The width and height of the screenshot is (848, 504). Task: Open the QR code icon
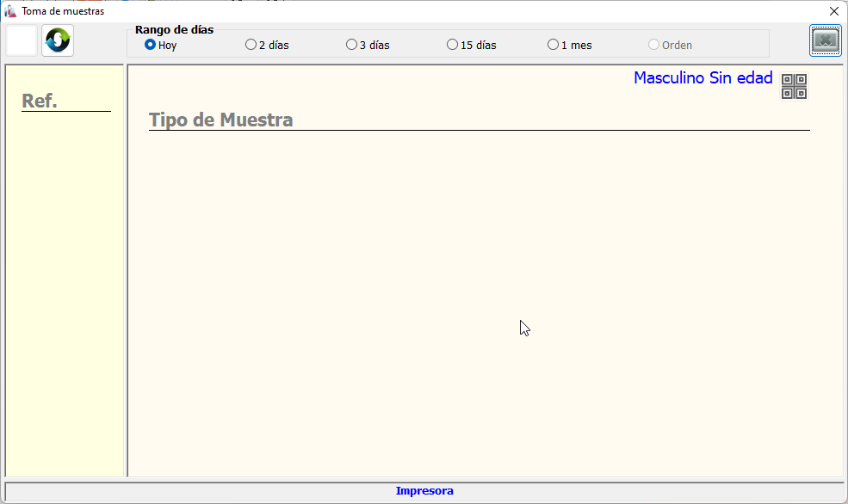coord(794,86)
